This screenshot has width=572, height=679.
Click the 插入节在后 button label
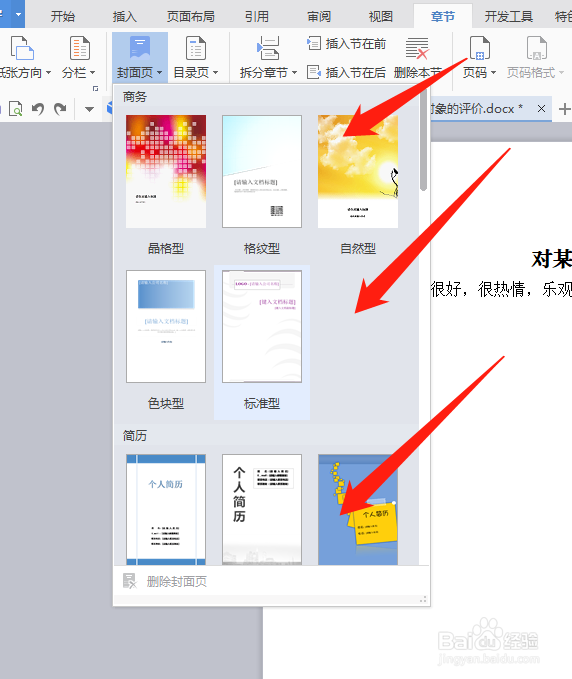355,72
